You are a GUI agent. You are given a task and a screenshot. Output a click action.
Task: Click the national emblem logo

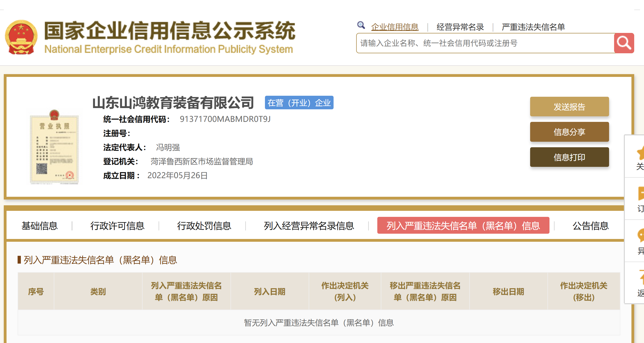pyautogui.click(x=21, y=37)
